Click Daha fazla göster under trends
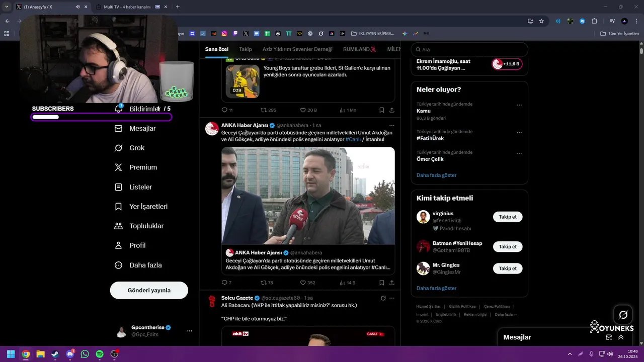The image size is (644, 362). [x=437, y=175]
